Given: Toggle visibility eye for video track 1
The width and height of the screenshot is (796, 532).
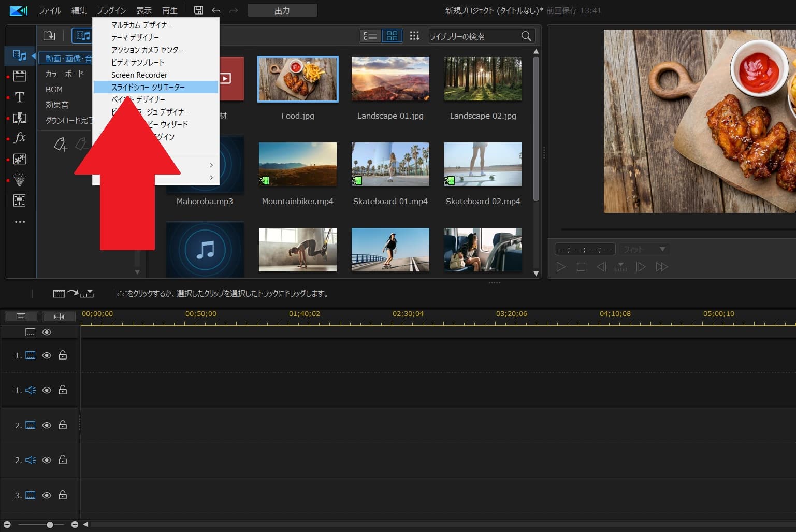Looking at the screenshot, I should [x=47, y=355].
